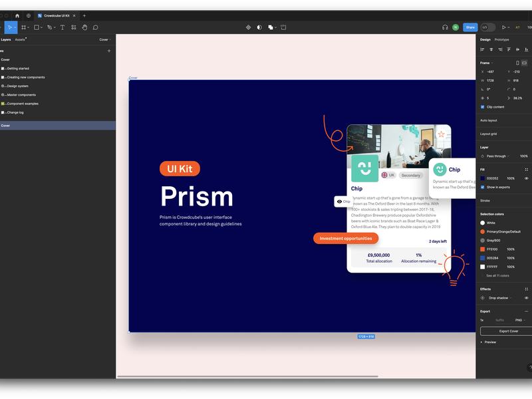Screen dimensions: 532x399
Task: Toggle the Dev Mode switch
Action: click(488, 27)
